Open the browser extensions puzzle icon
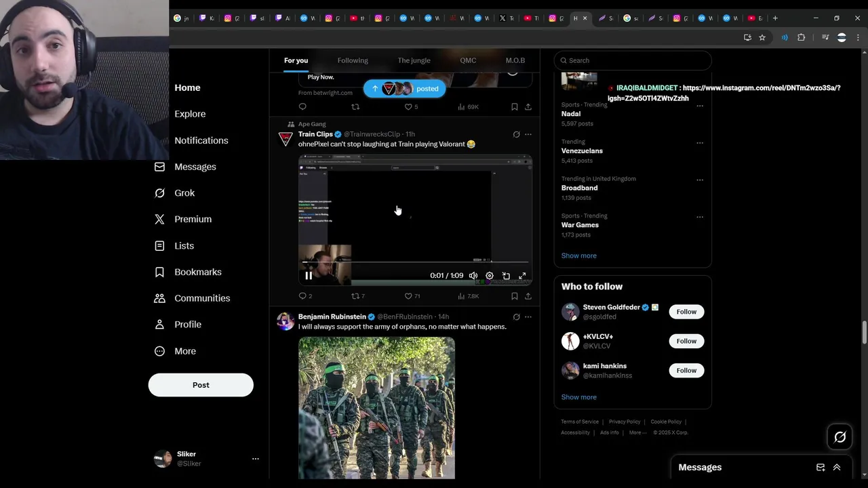The height and width of the screenshot is (488, 868). click(x=801, y=37)
